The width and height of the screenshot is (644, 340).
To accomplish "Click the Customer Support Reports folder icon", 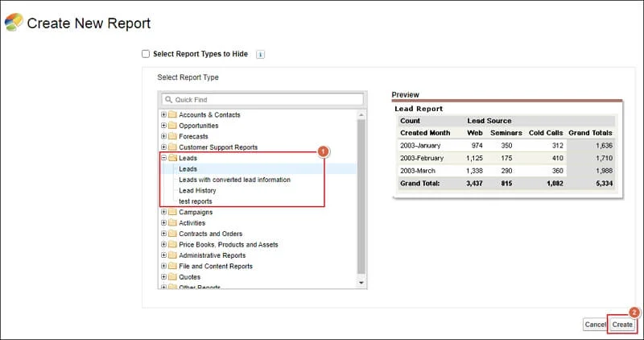I will pyautogui.click(x=172, y=147).
